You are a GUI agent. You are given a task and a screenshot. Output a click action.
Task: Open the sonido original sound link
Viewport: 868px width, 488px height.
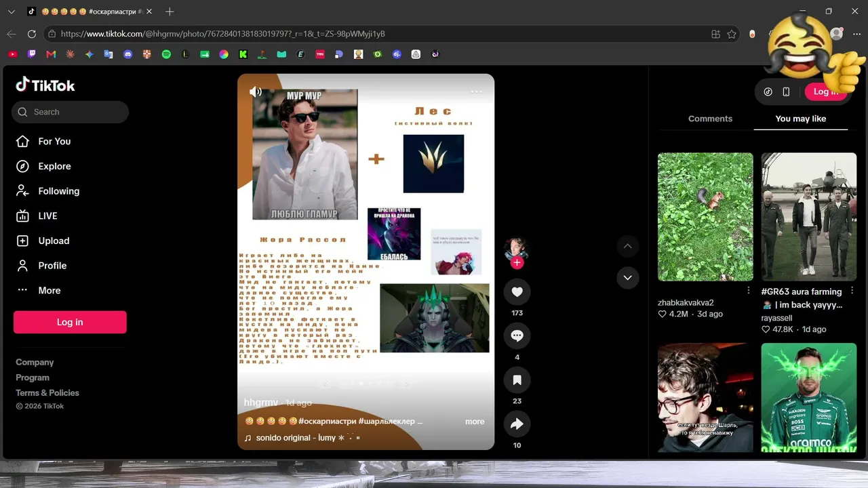coord(302,438)
